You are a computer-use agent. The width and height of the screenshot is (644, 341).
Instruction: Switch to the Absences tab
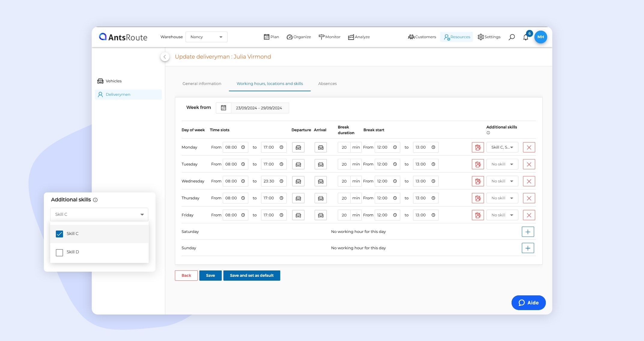327,84
